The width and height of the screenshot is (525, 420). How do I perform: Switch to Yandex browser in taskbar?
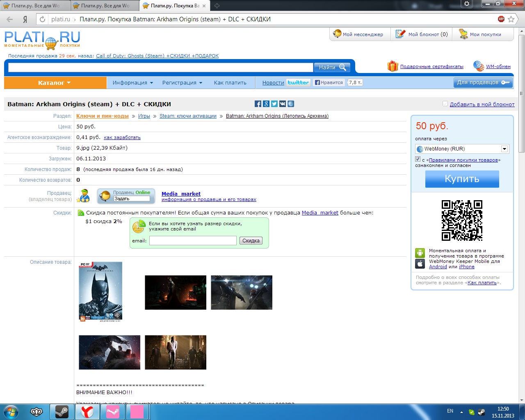[x=87, y=412]
